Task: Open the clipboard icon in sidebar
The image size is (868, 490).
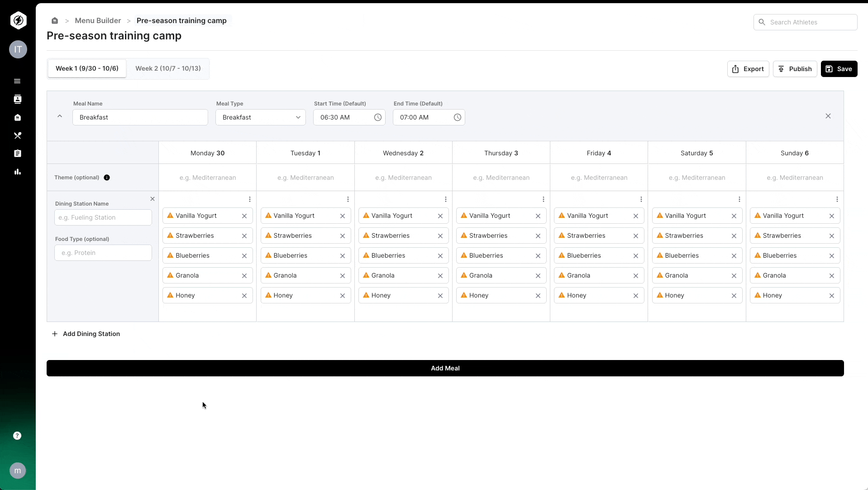Action: 17,154
